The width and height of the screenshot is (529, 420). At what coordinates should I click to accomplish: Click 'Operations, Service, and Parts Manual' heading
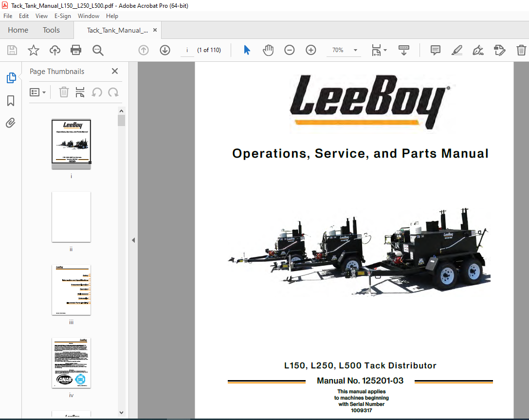pyautogui.click(x=360, y=153)
